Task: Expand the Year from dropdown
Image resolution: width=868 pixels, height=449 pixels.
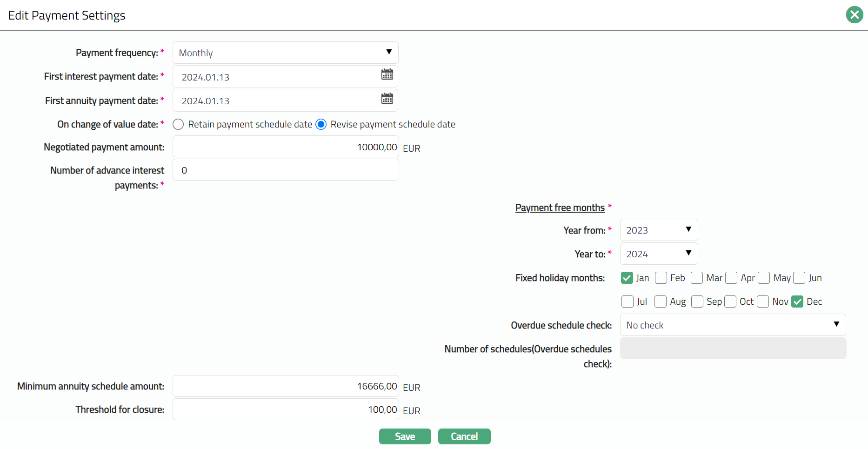Action: 659,230
